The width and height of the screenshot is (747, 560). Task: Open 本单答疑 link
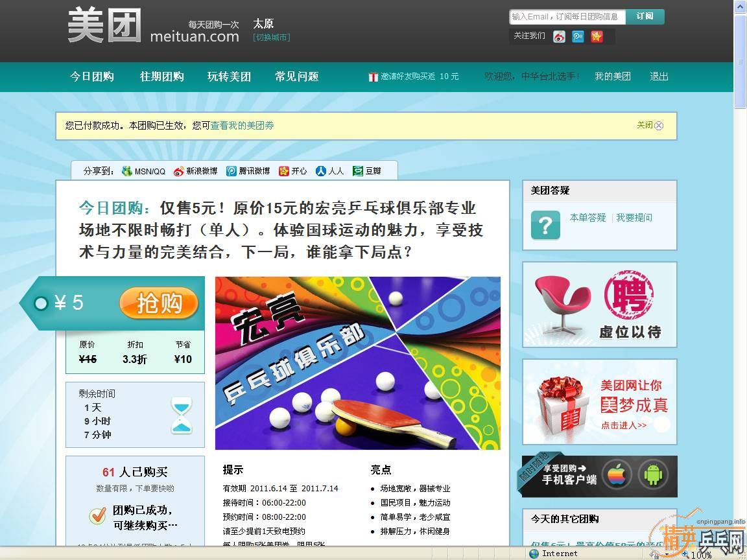click(x=588, y=218)
